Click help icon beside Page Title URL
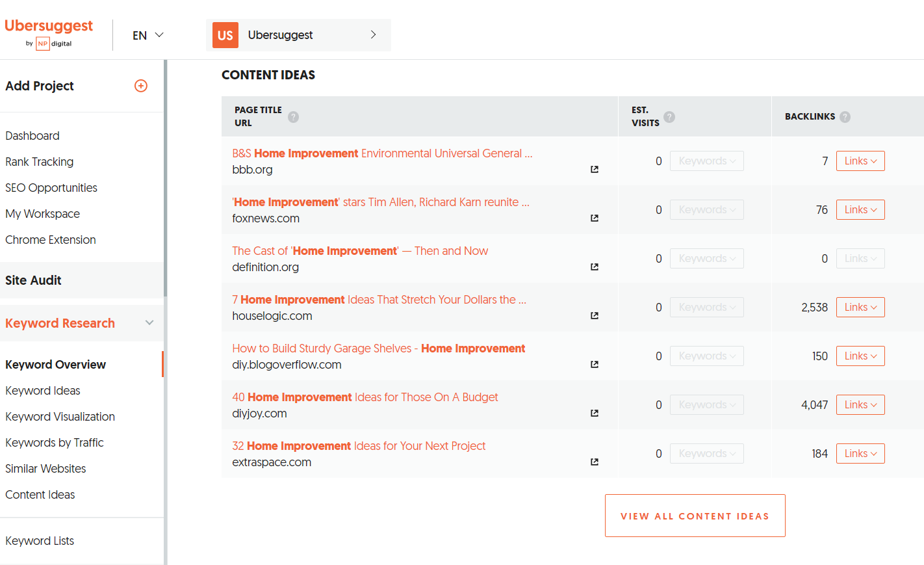 [x=294, y=117]
